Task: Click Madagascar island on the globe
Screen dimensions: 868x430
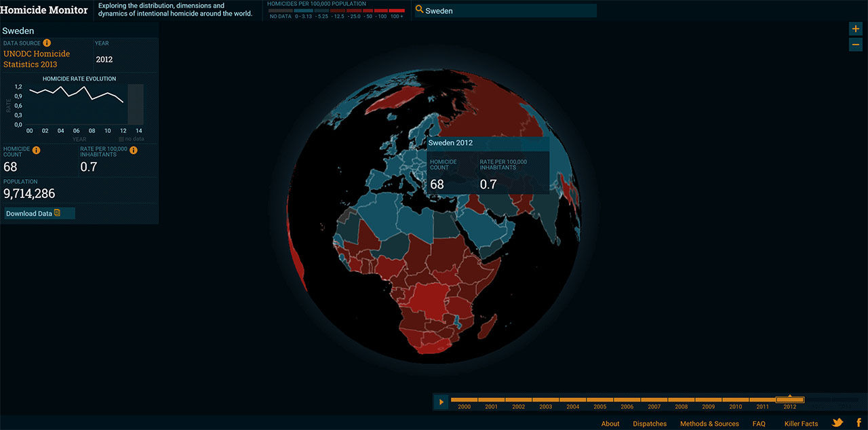Action: coord(488,327)
